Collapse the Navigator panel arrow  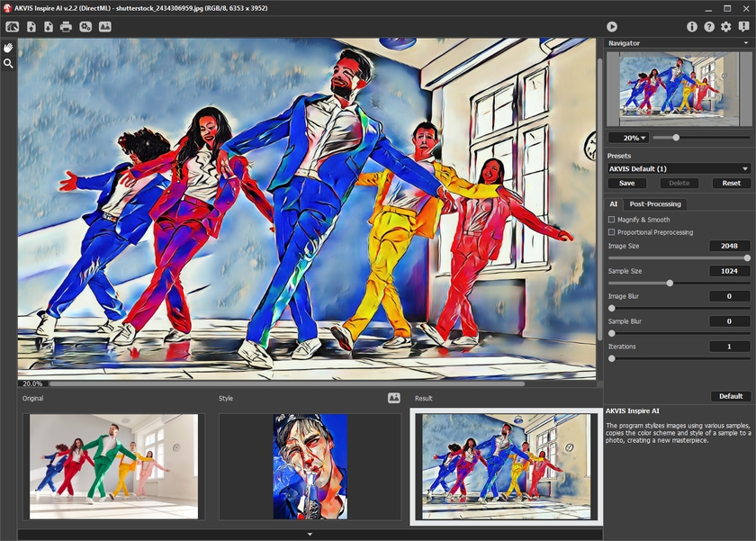tap(745, 43)
